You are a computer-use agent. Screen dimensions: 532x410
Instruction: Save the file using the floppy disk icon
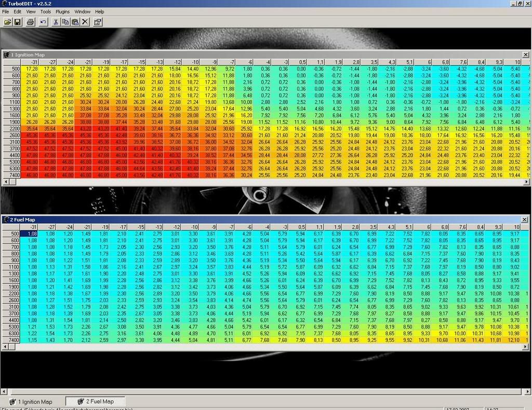pos(18,22)
